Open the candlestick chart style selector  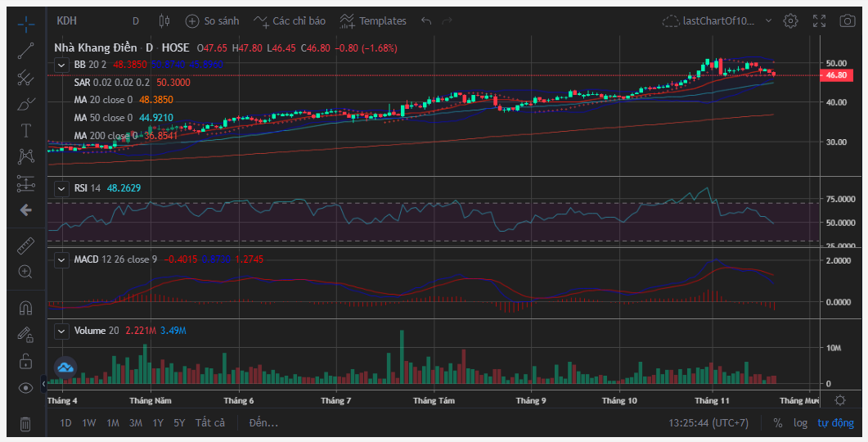click(x=164, y=20)
